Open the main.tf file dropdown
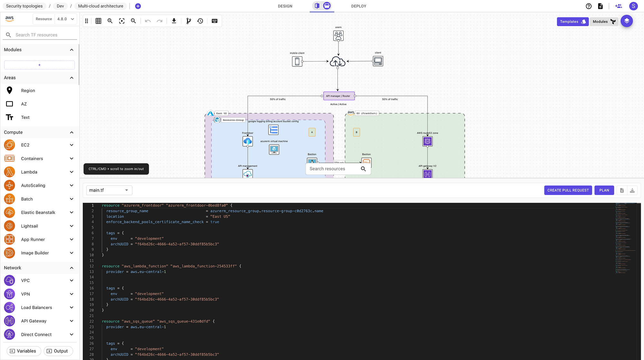This screenshot has width=644, height=360. pyautogui.click(x=109, y=190)
